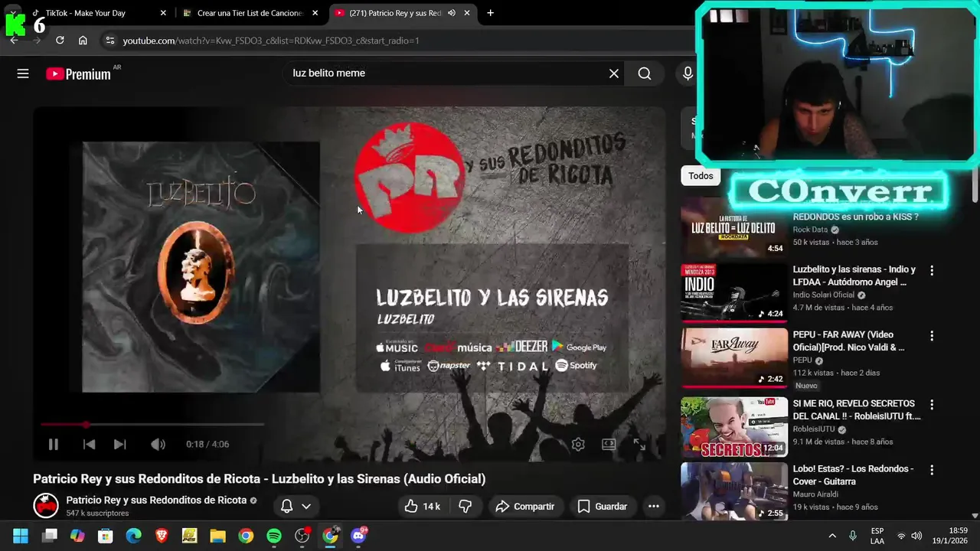Open the Luz Belito = Luz Delito thumbnail
Viewport: 980px width, 551px height.
734,227
